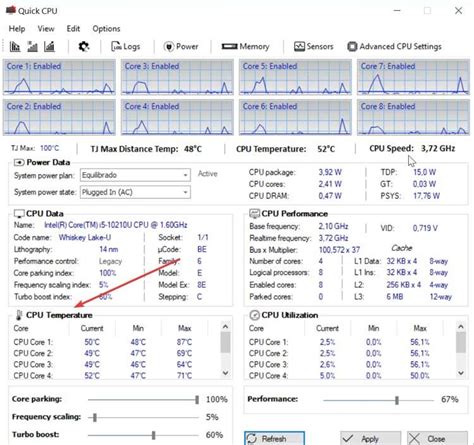Toggle the Core 1: Enabled graph

tap(59, 77)
